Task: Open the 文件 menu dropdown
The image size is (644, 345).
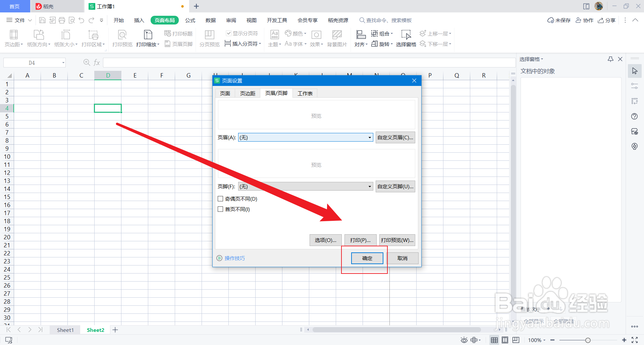Action: click(x=19, y=20)
